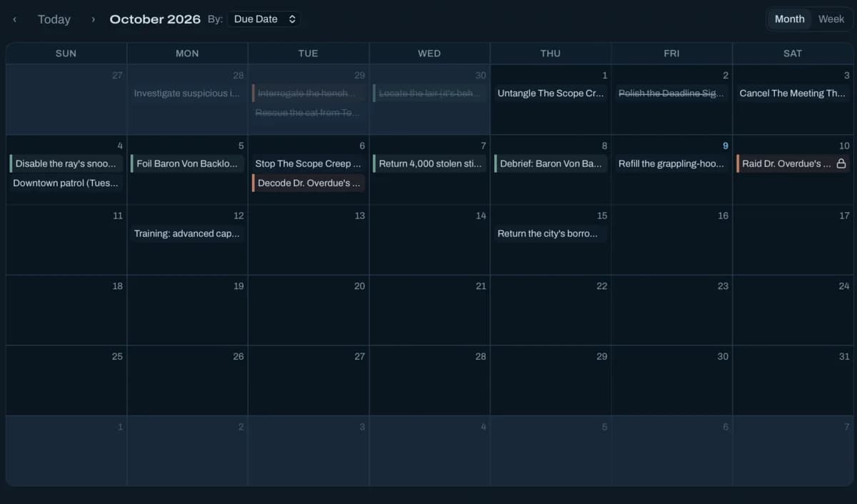This screenshot has height=504, width=857.
Task: Open 'Rescue the cat from To...' task
Action: [309, 113]
